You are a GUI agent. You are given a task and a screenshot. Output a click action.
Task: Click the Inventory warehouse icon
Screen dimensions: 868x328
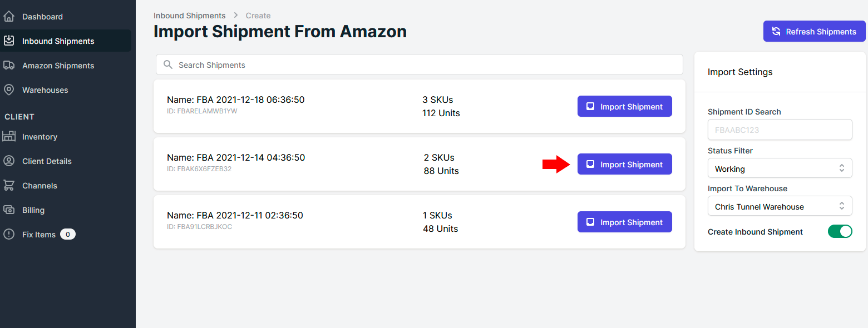pyautogui.click(x=9, y=136)
